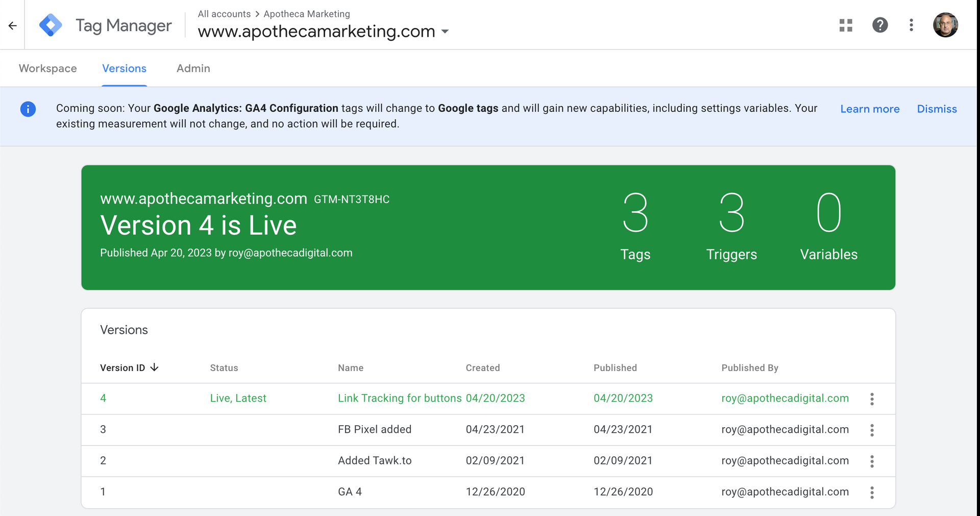The height and width of the screenshot is (516, 980).
Task: Click created date 02/09/2021
Action: tap(495, 460)
